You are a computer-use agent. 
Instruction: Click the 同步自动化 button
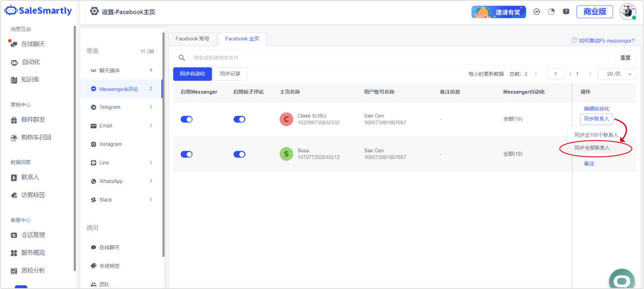(192, 74)
